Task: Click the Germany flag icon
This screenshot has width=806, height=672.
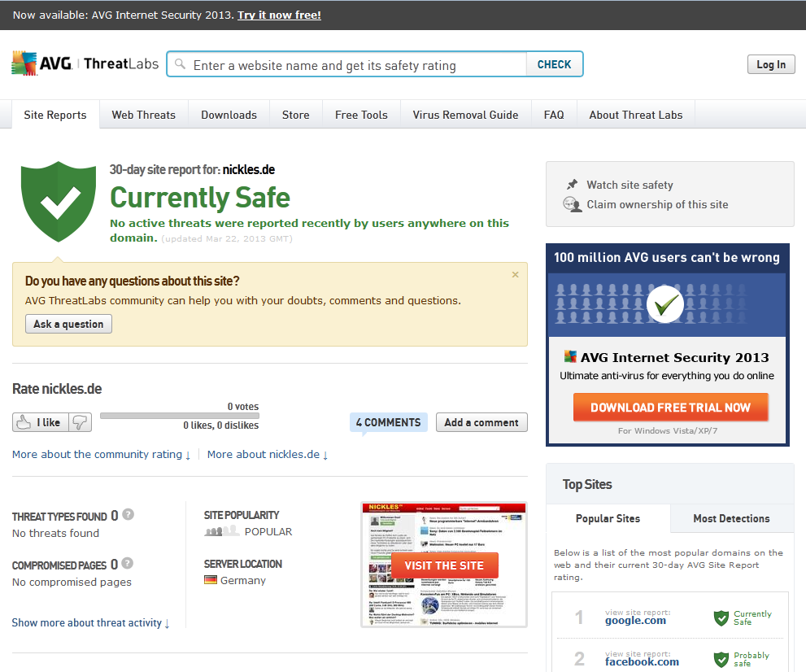Action: pos(210,580)
